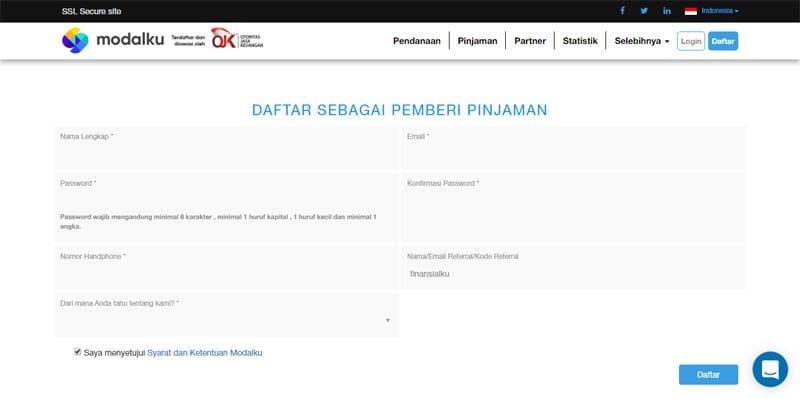The width and height of the screenshot is (800, 399).
Task: Focus the Nama Lengkap input field
Action: point(227,147)
